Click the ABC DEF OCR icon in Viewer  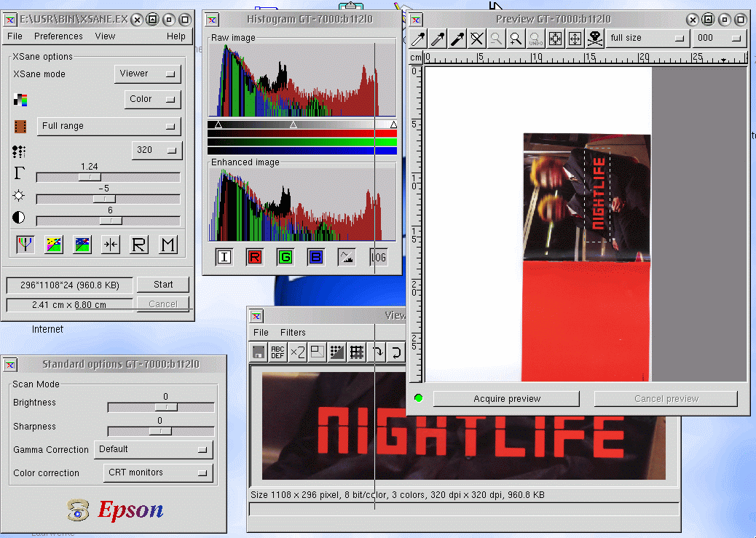point(277,352)
